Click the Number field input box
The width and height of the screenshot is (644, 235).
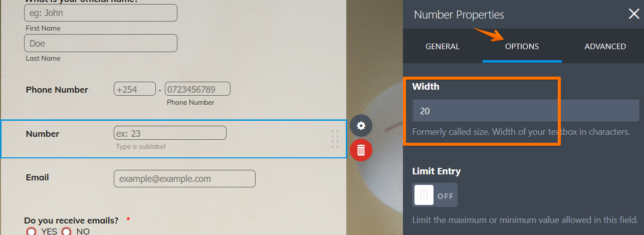tap(170, 133)
